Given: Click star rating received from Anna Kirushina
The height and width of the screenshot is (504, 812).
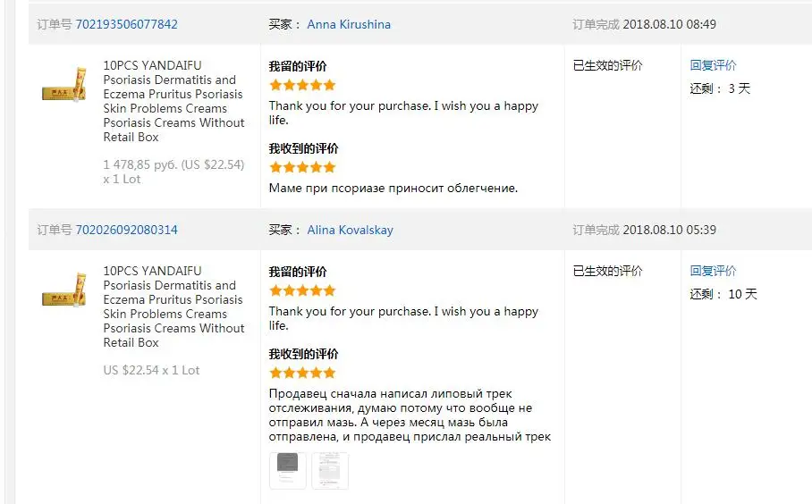Looking at the screenshot, I should [x=302, y=167].
